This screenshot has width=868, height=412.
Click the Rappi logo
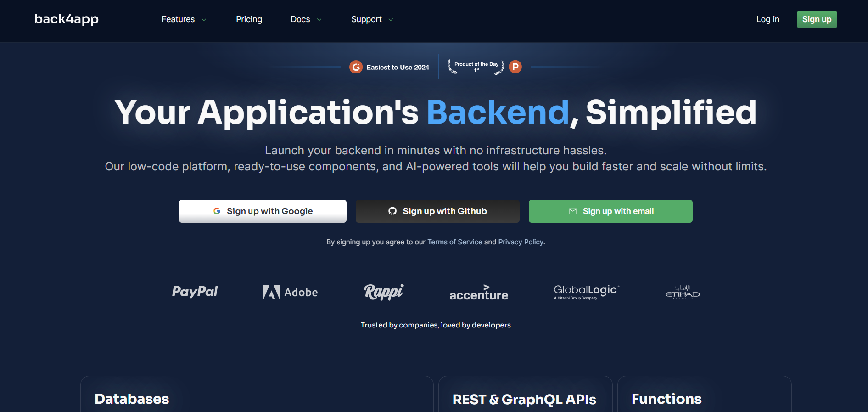click(384, 292)
